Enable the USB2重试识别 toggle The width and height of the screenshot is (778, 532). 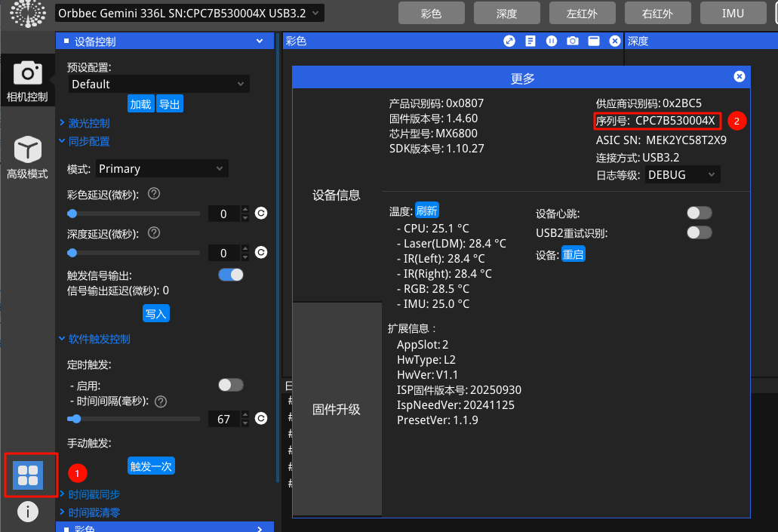(x=699, y=232)
